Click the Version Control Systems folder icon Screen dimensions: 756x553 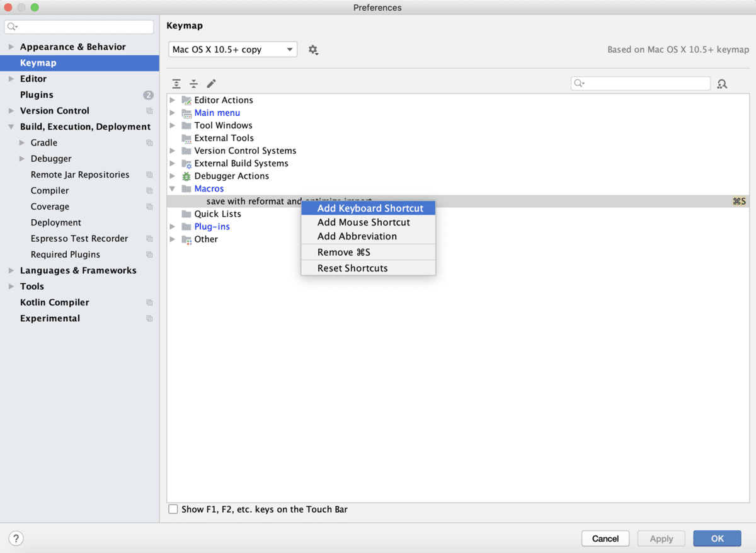pyautogui.click(x=186, y=151)
